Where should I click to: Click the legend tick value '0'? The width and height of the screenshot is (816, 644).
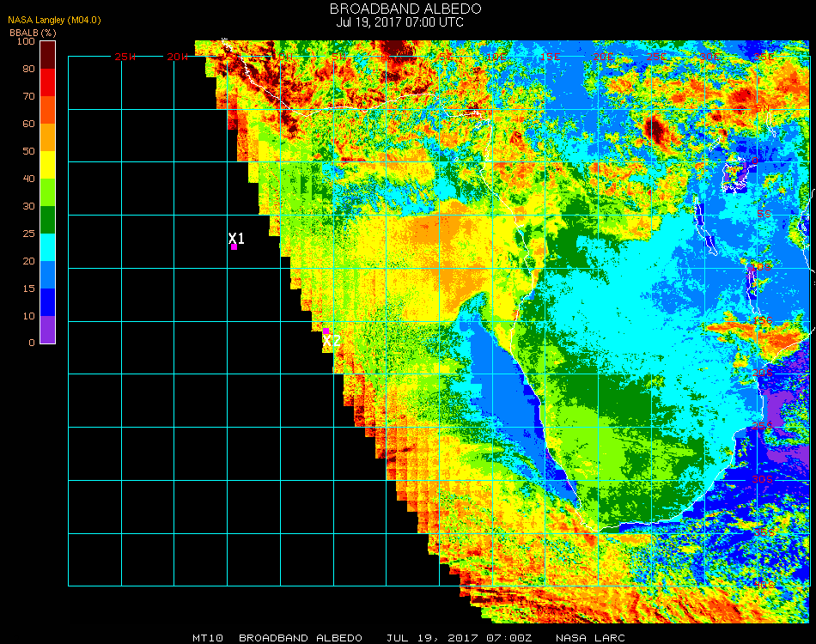tap(32, 343)
